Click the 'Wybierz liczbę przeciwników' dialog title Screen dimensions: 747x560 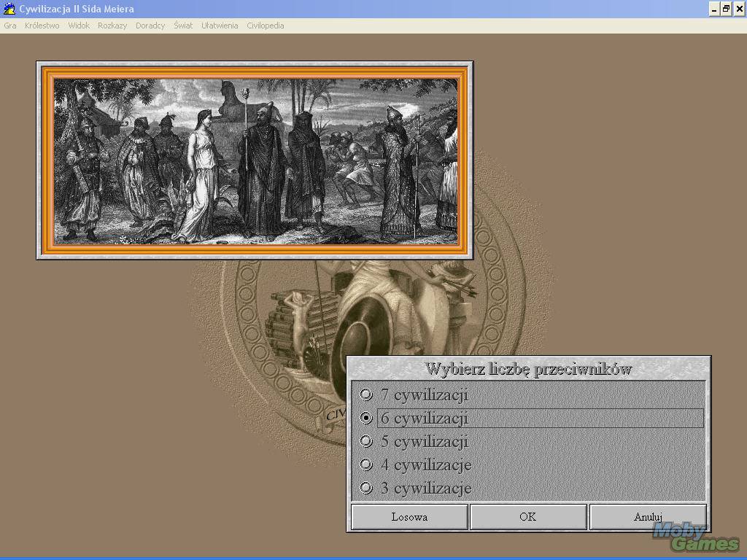click(528, 369)
